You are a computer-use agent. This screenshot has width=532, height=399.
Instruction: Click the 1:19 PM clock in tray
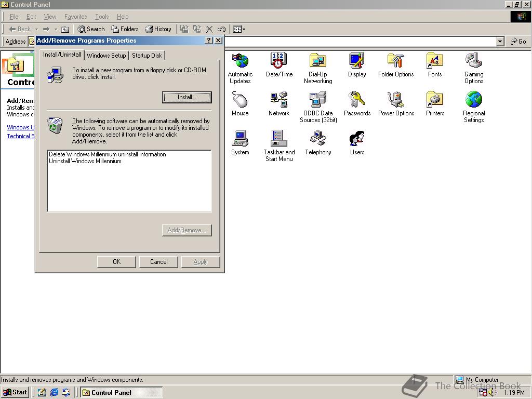tap(514, 393)
